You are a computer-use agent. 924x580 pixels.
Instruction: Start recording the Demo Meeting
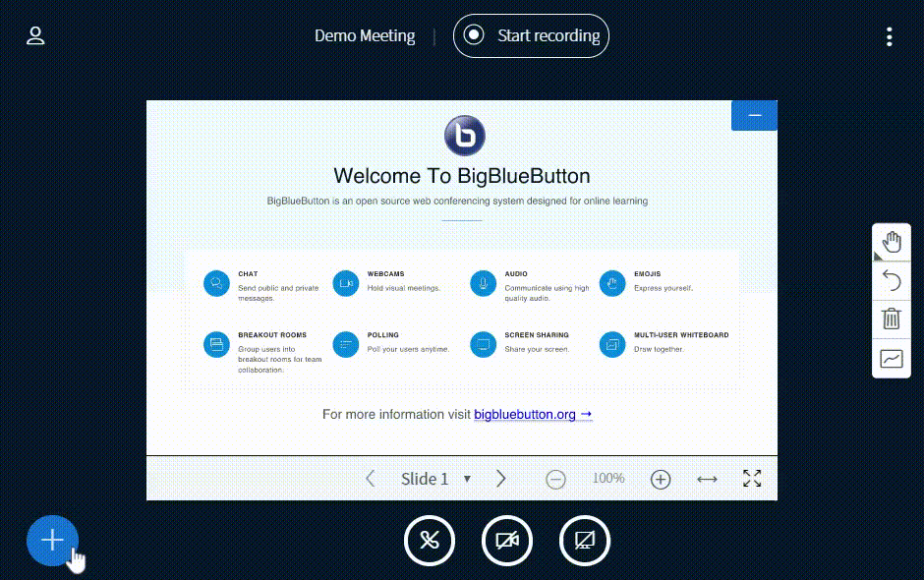pyautogui.click(x=531, y=35)
